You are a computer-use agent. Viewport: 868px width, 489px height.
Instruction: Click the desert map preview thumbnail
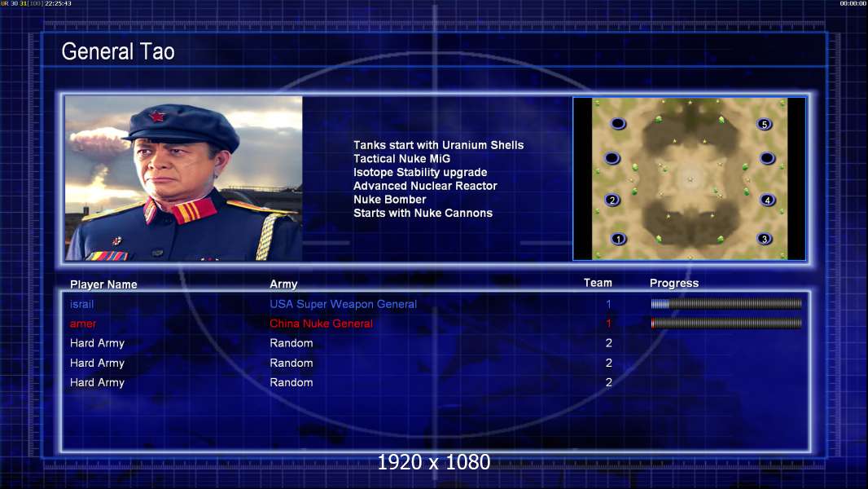(x=689, y=178)
